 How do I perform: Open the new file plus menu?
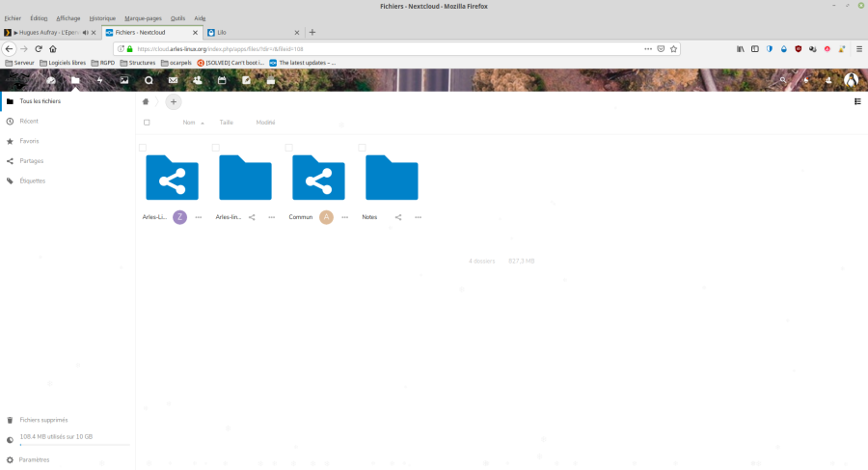coord(174,101)
